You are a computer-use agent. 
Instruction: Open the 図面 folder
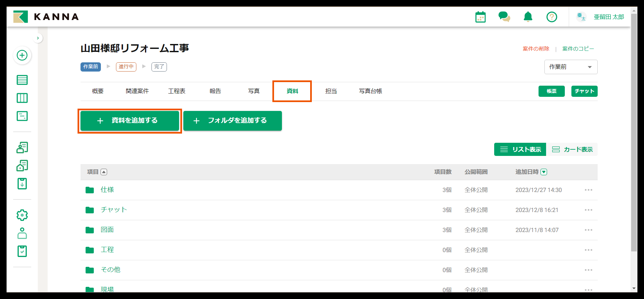pyautogui.click(x=107, y=230)
